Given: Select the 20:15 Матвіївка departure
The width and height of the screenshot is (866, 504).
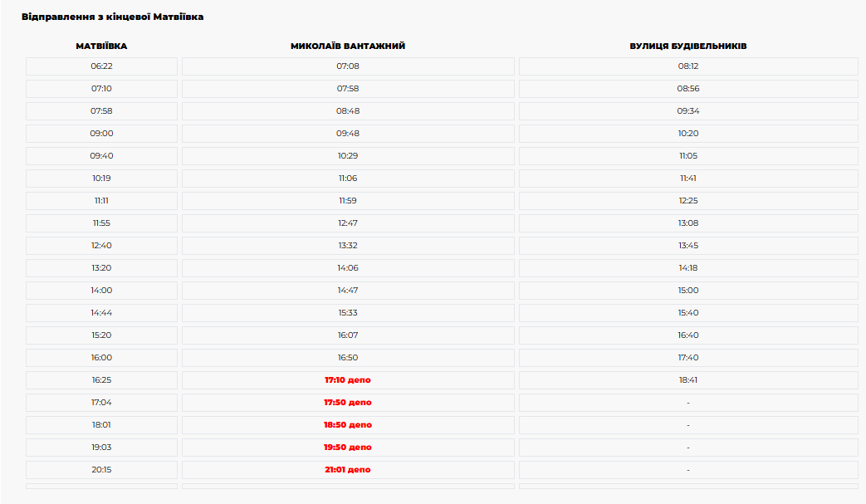Looking at the screenshot, I should (x=101, y=470).
